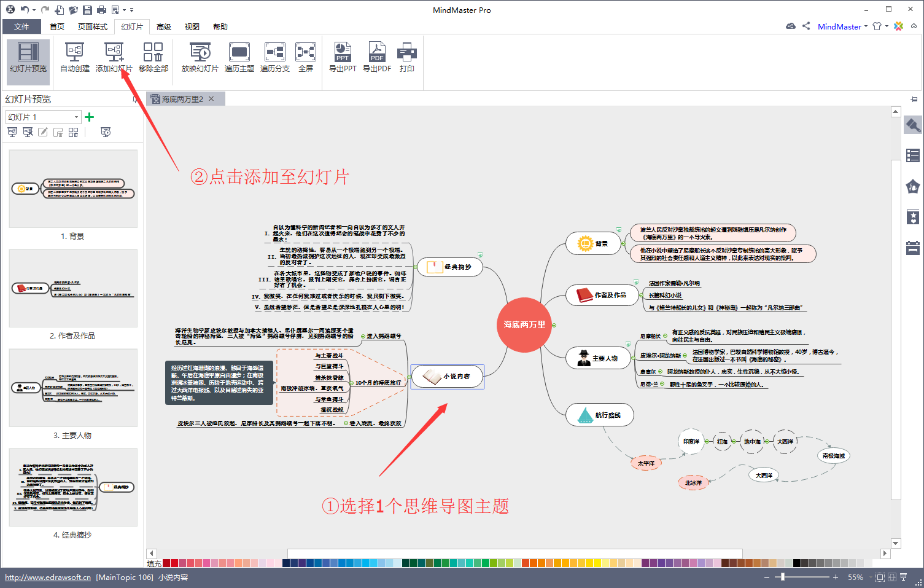Adjust the zoom slider handle
The image size is (924, 588).
pyautogui.click(x=782, y=578)
